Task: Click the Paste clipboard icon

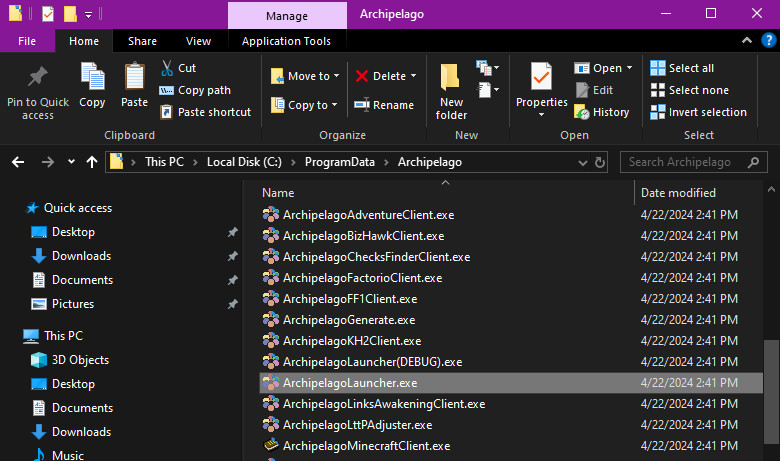Action: (134, 78)
